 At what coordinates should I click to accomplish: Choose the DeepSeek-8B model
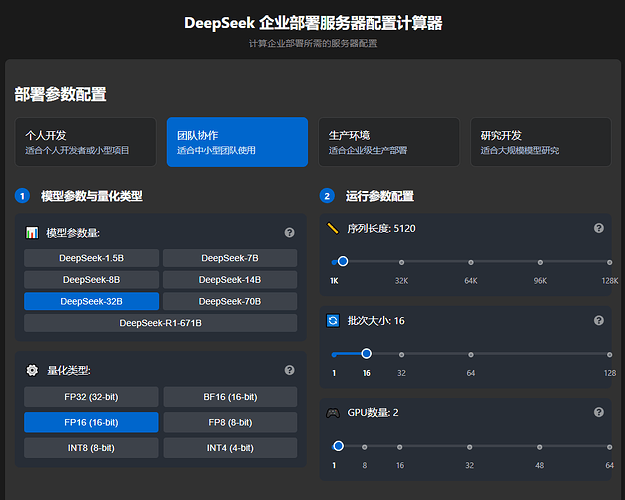pyautogui.click(x=91, y=280)
